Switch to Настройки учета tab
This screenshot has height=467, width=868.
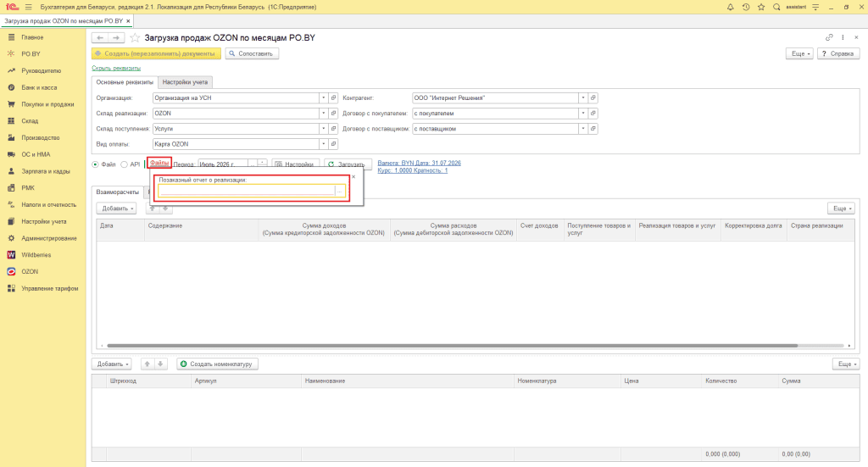pyautogui.click(x=185, y=82)
